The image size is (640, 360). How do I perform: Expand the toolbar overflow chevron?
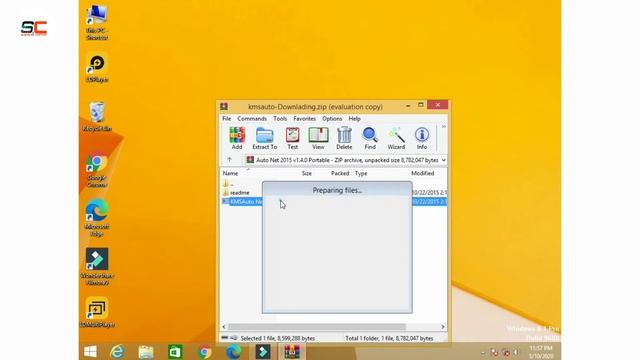[x=444, y=127]
